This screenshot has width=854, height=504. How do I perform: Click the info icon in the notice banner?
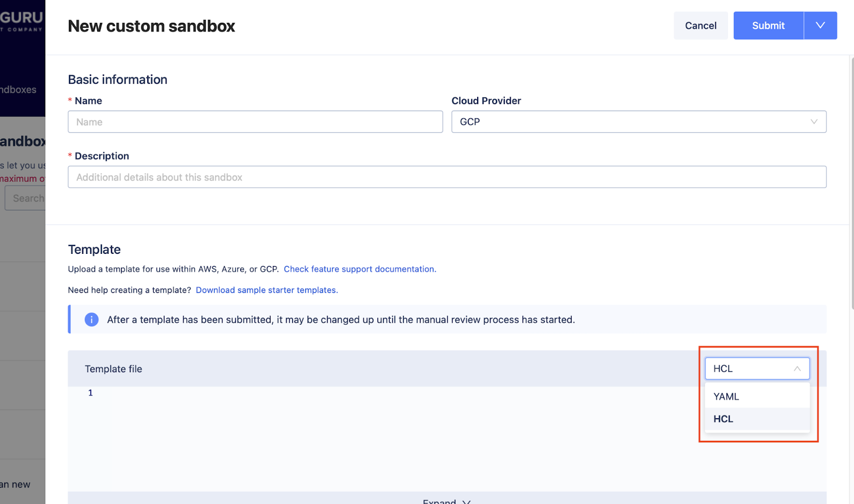click(91, 319)
